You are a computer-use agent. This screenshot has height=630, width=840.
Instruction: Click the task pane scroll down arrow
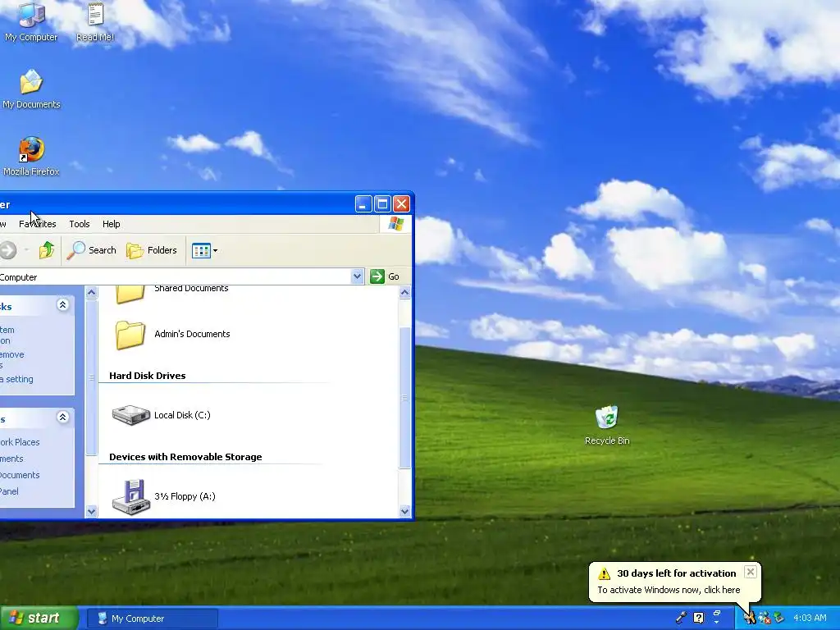(x=92, y=511)
